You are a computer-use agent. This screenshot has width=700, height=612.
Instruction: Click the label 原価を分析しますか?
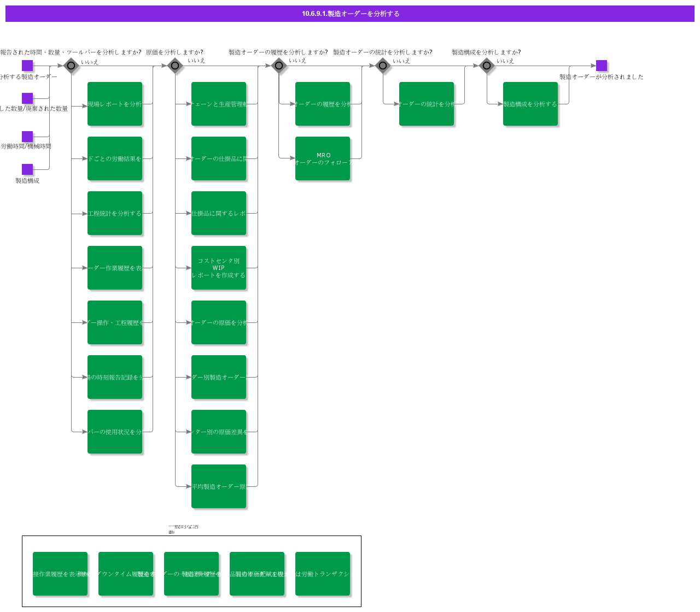coord(174,52)
